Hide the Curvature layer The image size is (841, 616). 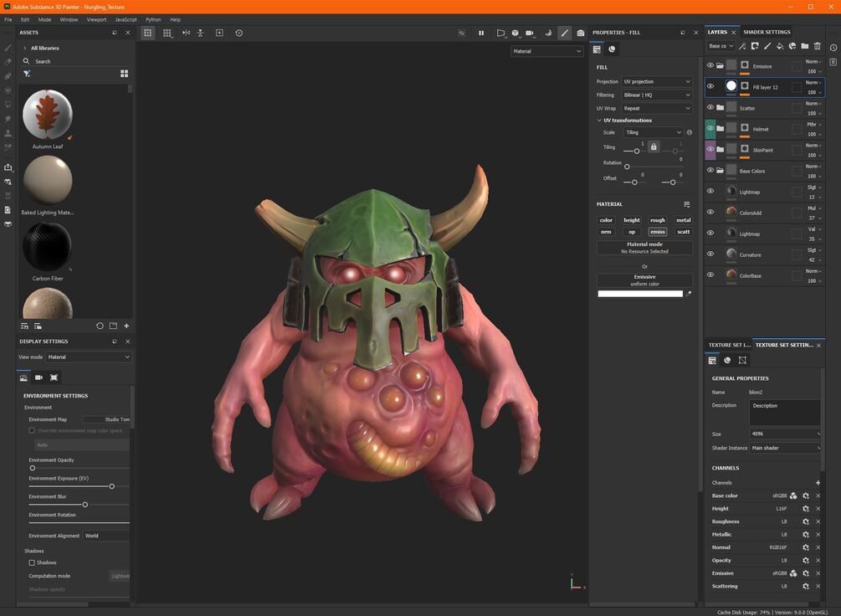(710, 254)
